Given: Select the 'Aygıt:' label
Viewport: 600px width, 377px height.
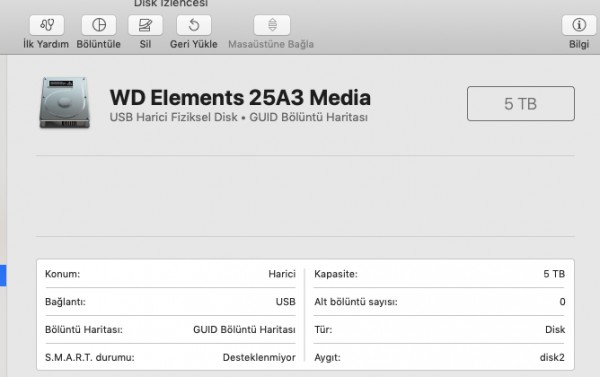Looking at the screenshot, I should click(327, 357).
